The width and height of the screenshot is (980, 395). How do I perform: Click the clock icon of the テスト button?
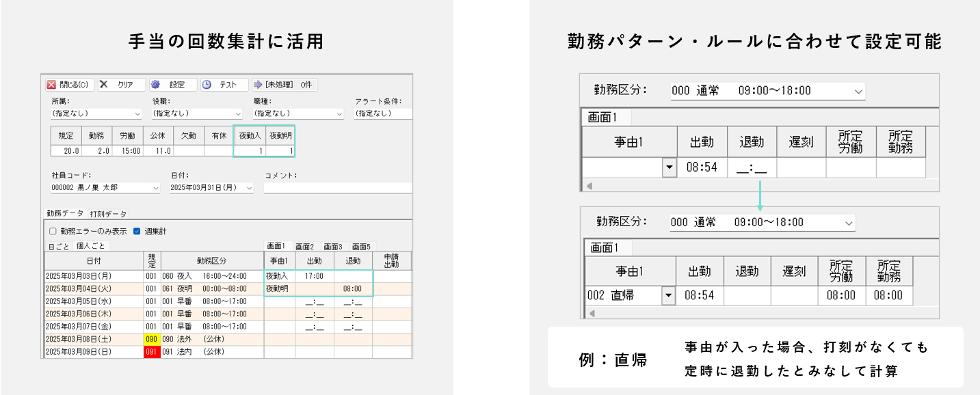206,85
